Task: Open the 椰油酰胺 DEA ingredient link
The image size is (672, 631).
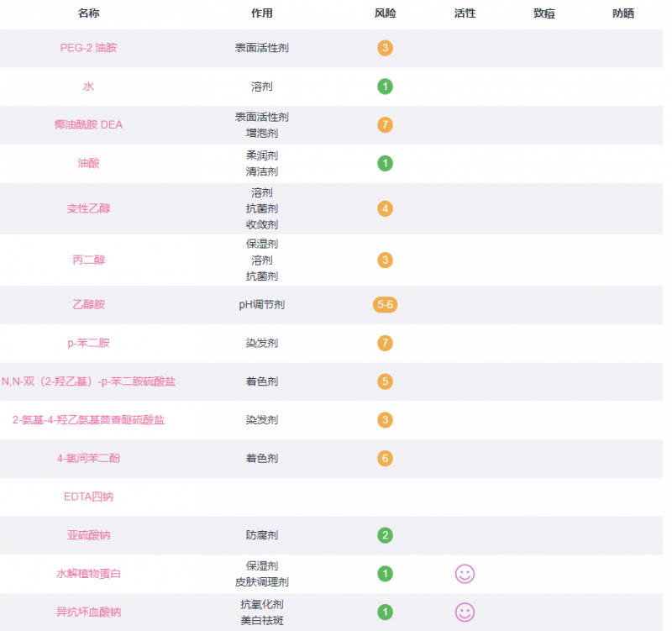Action: (88, 124)
